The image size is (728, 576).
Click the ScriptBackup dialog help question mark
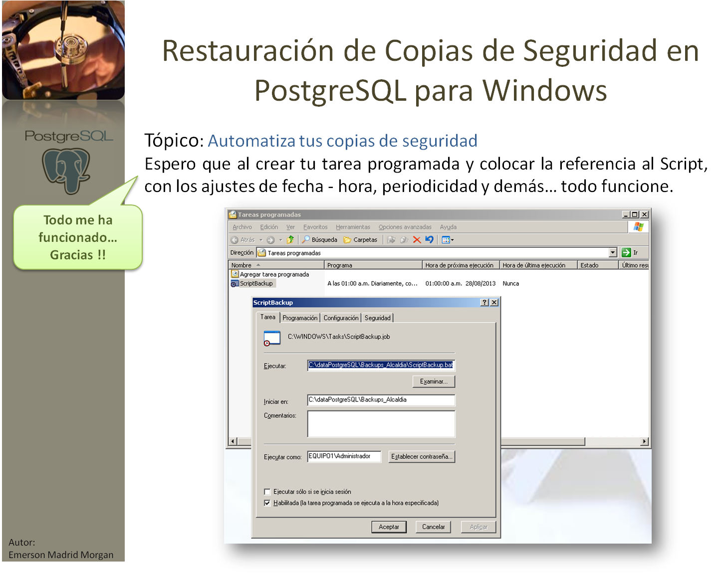click(x=485, y=302)
